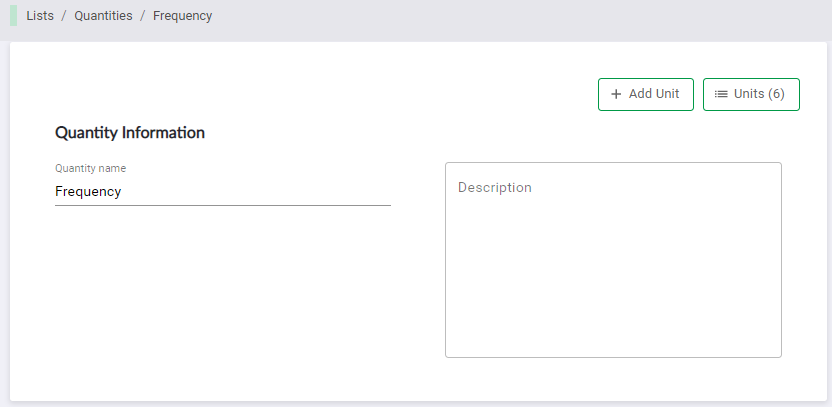
Task: Select the Frequency breadcrumb item
Action: pyautogui.click(x=182, y=16)
